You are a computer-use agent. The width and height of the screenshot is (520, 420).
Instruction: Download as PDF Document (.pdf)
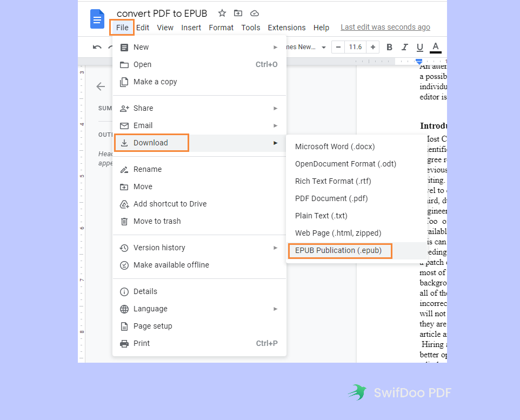click(357, 198)
